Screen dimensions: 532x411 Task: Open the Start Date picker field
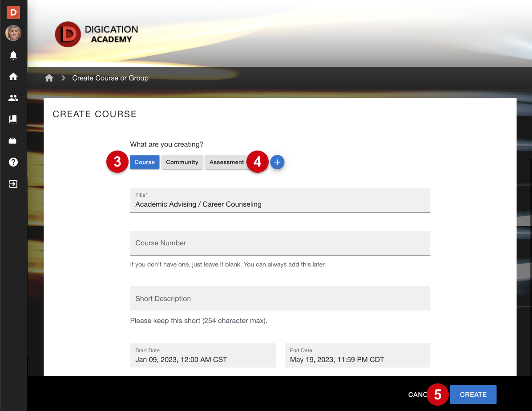click(x=203, y=356)
